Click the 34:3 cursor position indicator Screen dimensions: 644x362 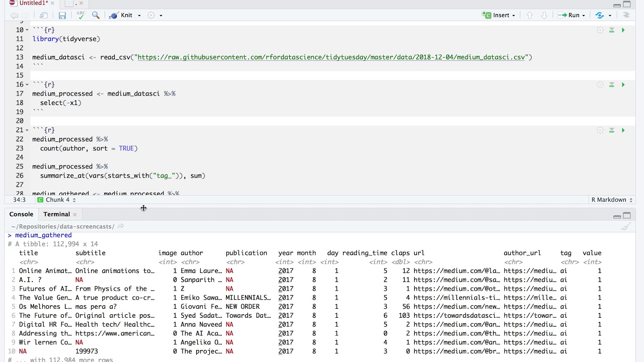click(19, 200)
